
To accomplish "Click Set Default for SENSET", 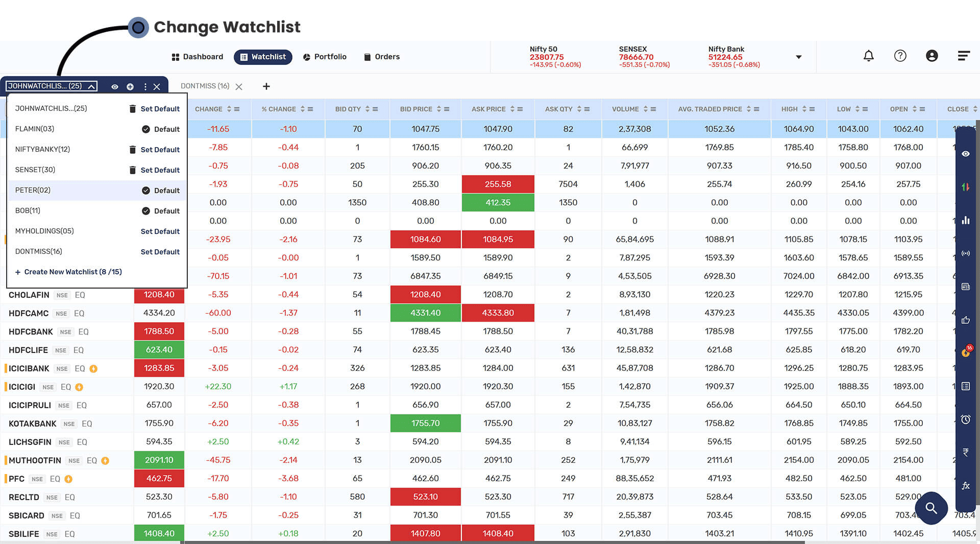I will pyautogui.click(x=160, y=170).
